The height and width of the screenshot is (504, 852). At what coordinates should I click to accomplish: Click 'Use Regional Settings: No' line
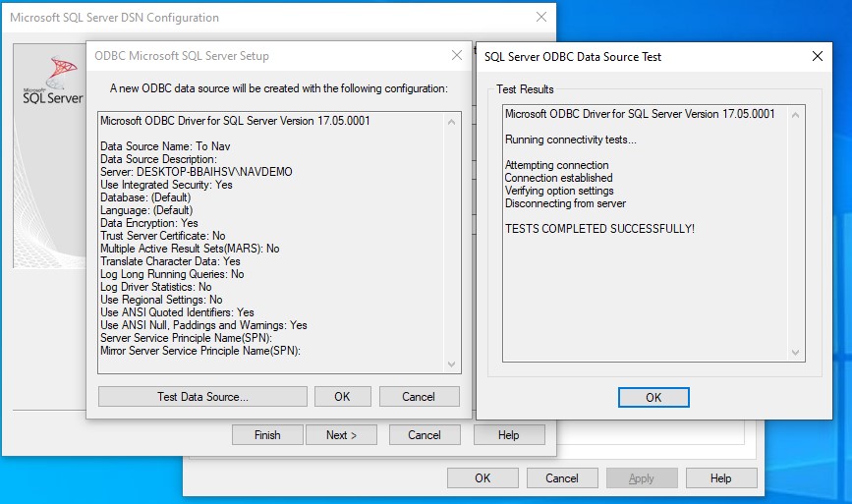(x=161, y=300)
